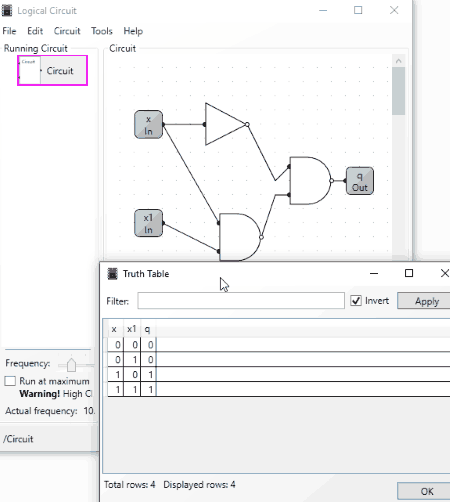Screen dimensions: 450x502
Task: Open the File menu
Action: (x=9, y=31)
